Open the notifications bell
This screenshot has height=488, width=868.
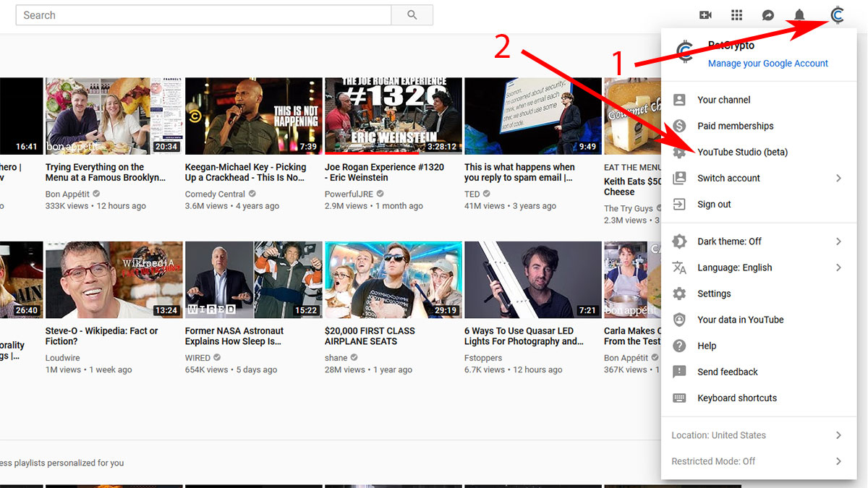pyautogui.click(x=799, y=15)
